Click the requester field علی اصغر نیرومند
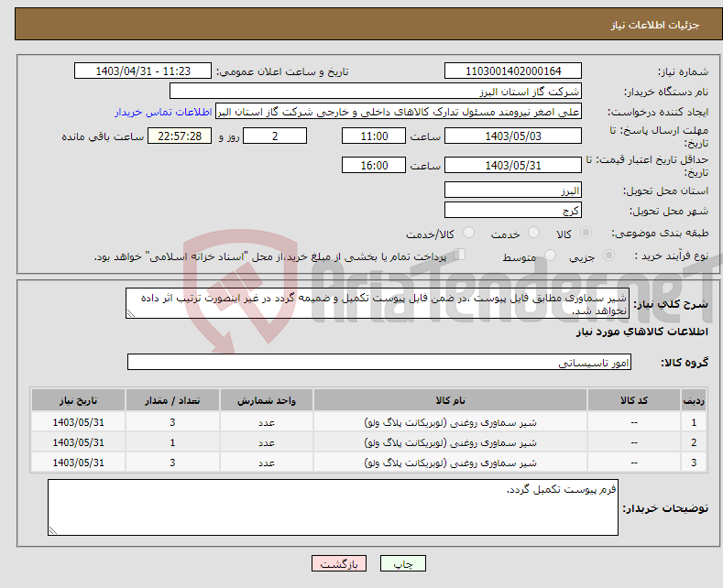 point(399,112)
